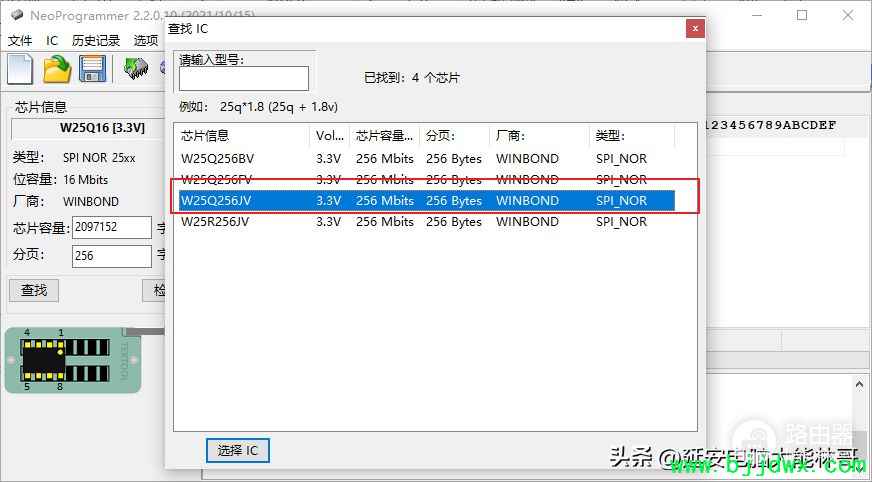Open the IC menu
The height and width of the screenshot is (482, 872).
click(x=52, y=41)
